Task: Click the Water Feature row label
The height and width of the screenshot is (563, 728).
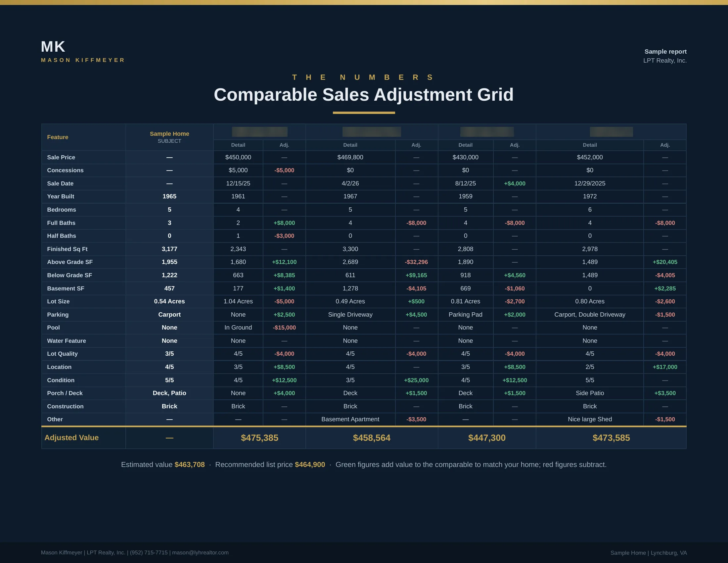Action: [x=66, y=341]
